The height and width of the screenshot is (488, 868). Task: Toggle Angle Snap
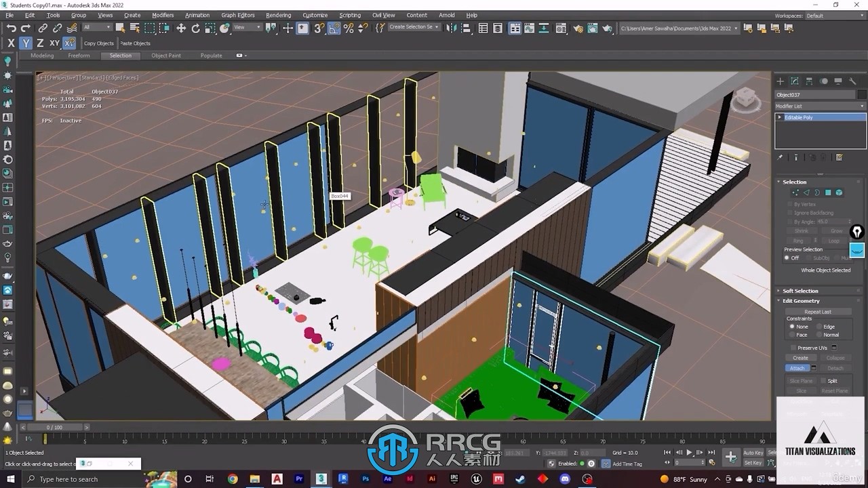[x=334, y=28]
